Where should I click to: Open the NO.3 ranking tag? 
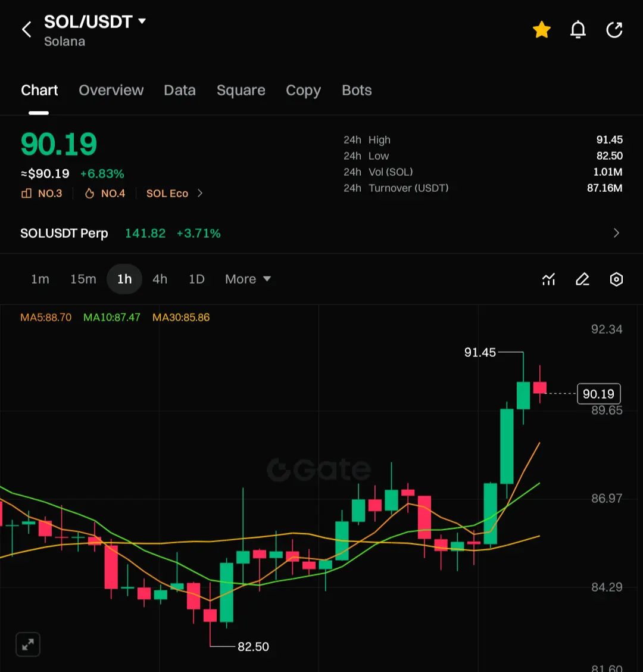[42, 193]
